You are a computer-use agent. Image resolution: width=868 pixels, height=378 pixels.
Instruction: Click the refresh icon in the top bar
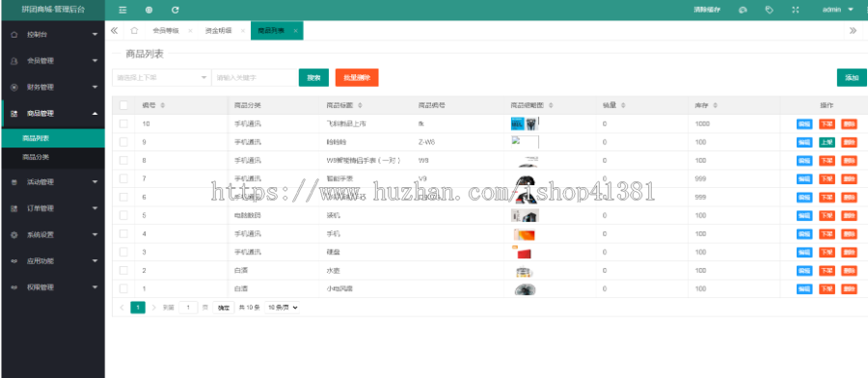[175, 10]
